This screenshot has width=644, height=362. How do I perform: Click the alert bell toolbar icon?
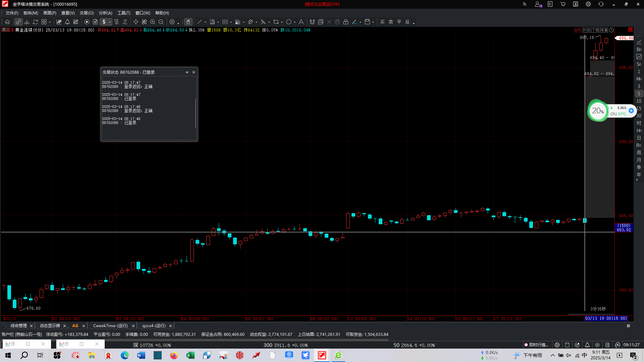point(67,22)
